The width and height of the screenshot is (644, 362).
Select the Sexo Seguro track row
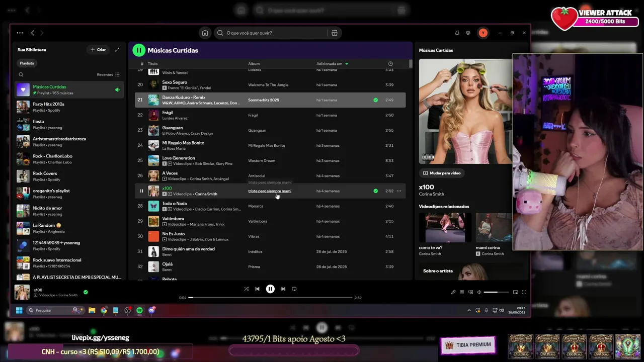point(270,85)
